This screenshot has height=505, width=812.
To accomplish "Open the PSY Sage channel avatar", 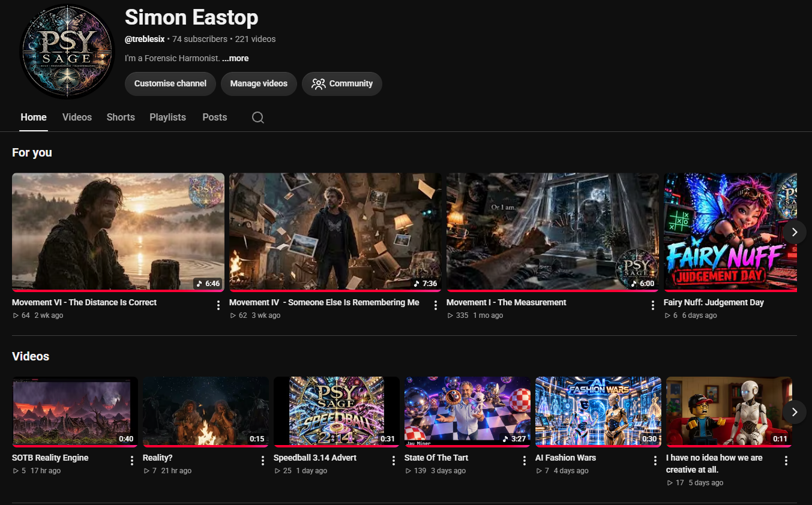I will [x=67, y=52].
